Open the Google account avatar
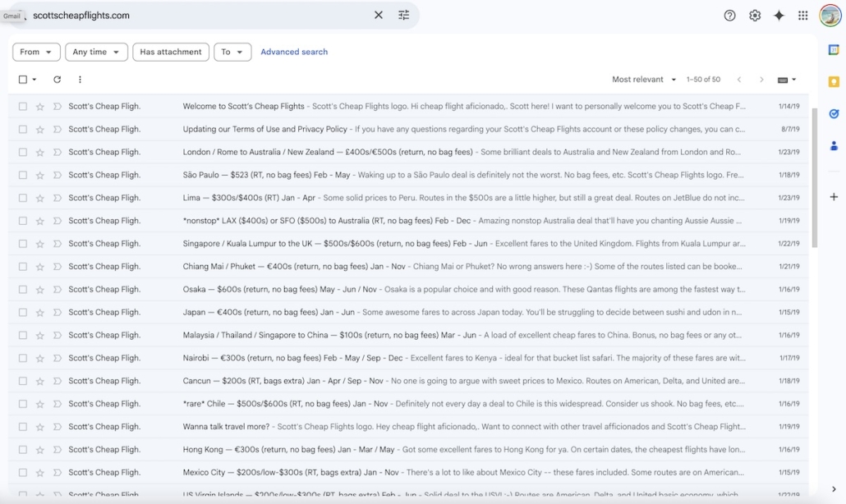 click(x=830, y=15)
